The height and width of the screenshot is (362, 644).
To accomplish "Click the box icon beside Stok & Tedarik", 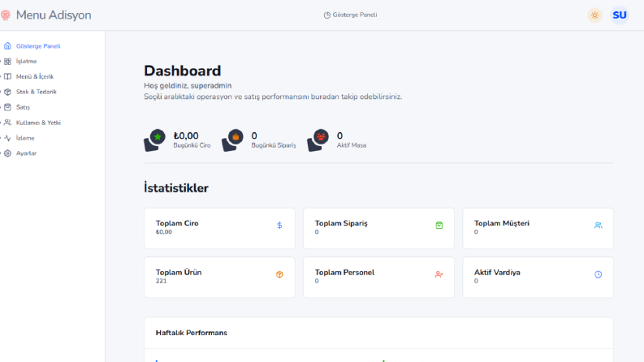I will point(7,92).
